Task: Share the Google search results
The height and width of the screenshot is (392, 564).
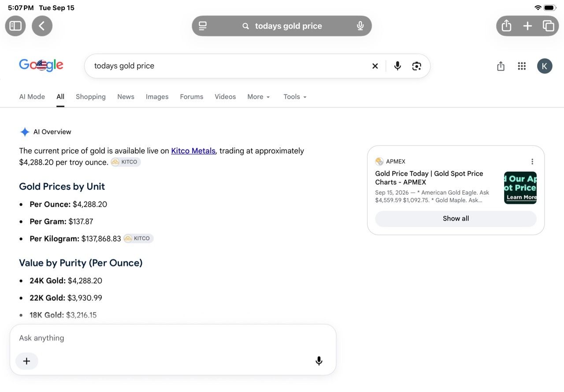Action: tap(501, 66)
